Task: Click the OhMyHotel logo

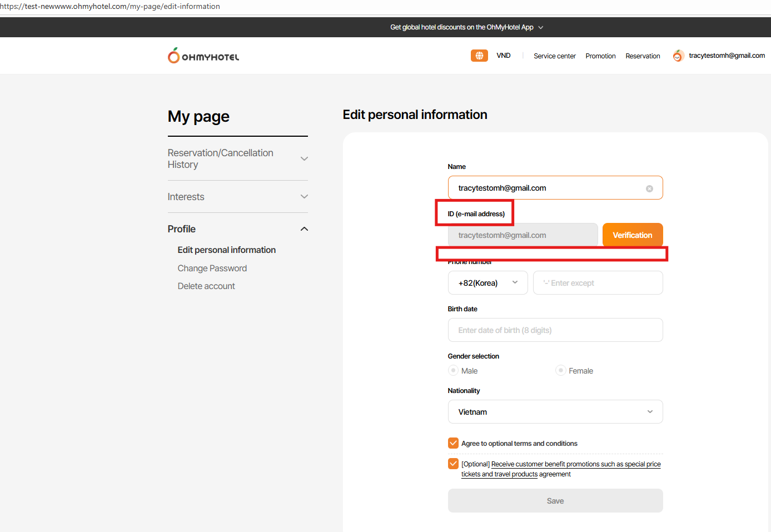Action: click(203, 56)
